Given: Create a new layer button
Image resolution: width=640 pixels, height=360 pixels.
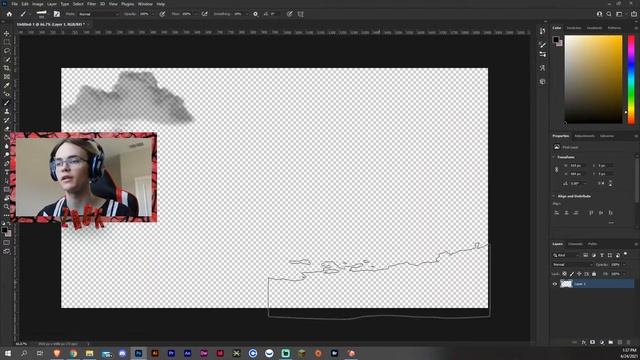Looking at the screenshot, I should point(620,342).
